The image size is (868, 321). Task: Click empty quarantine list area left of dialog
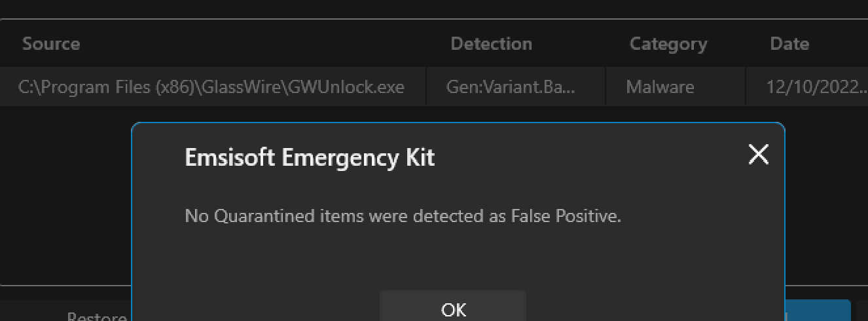tap(65, 197)
